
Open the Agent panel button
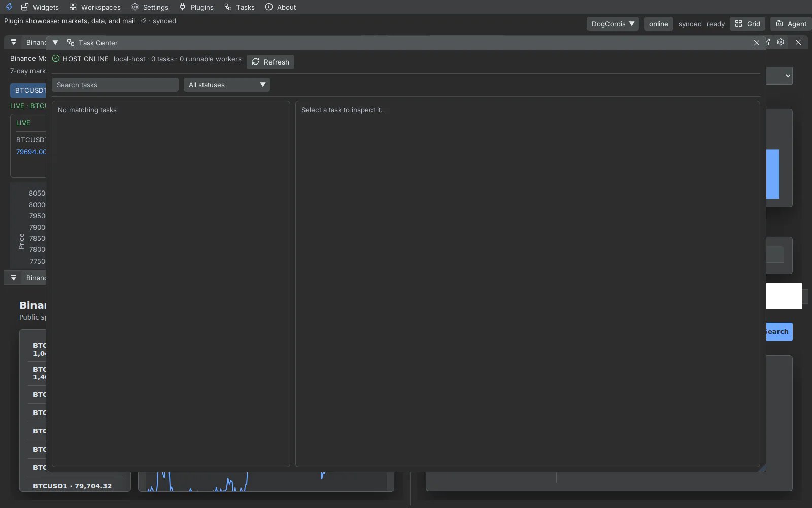pyautogui.click(x=791, y=24)
